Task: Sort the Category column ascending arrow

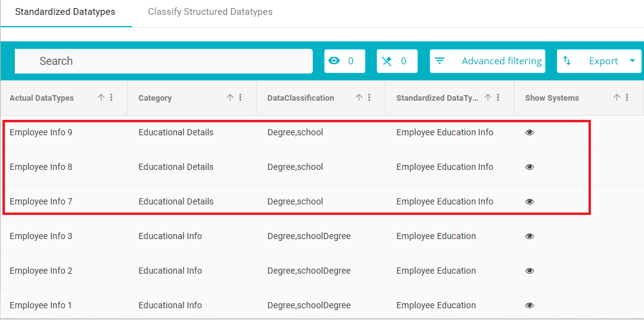Action: click(x=230, y=98)
